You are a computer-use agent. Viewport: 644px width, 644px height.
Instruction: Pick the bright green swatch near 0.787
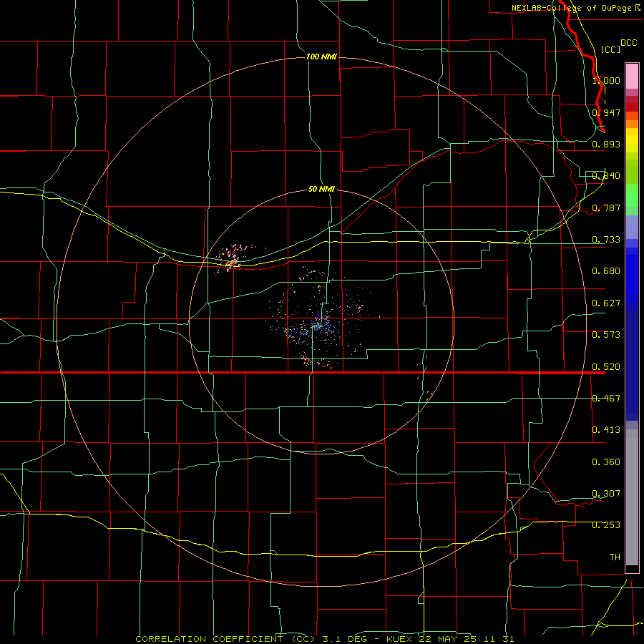pyautogui.click(x=632, y=196)
